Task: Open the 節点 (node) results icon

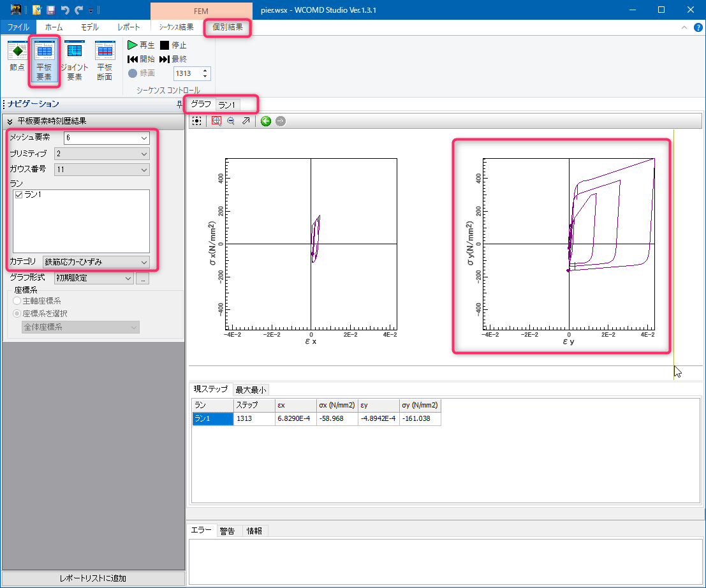Action: 17,56
